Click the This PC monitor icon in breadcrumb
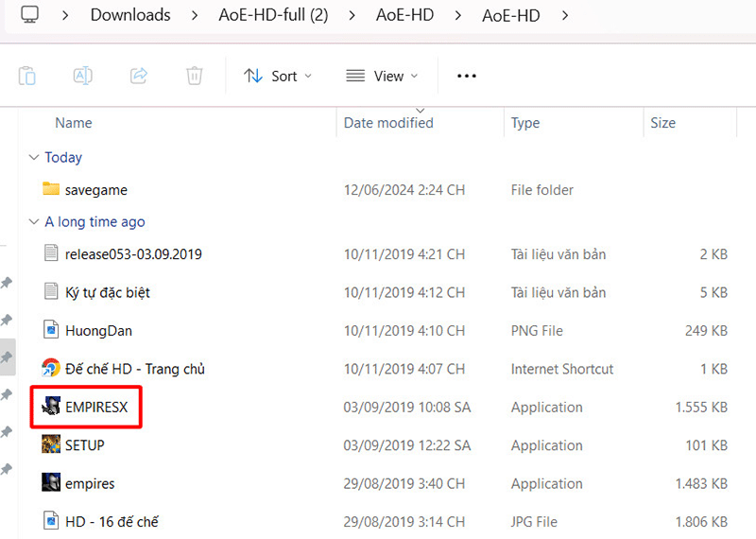756x539 pixels. 30,14
